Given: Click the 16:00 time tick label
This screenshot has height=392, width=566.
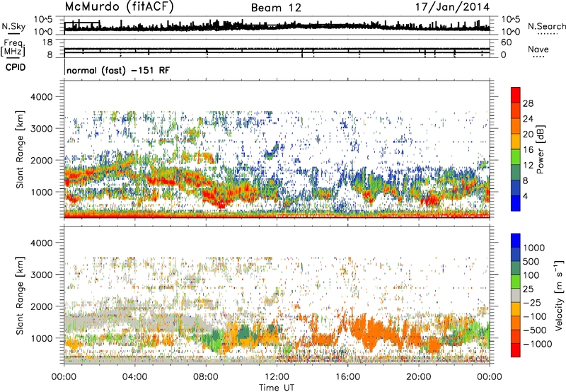Looking at the screenshot, I should 347,377.
